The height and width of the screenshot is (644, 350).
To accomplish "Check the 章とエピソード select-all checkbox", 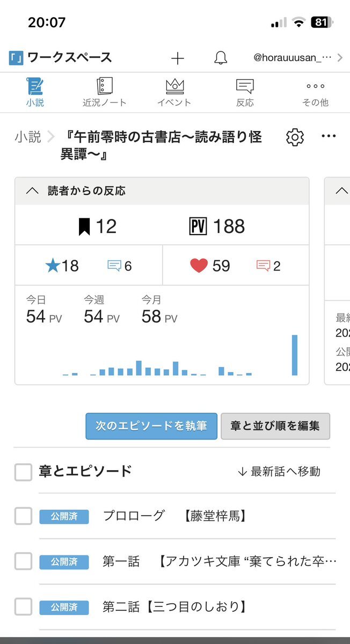I will (23, 472).
